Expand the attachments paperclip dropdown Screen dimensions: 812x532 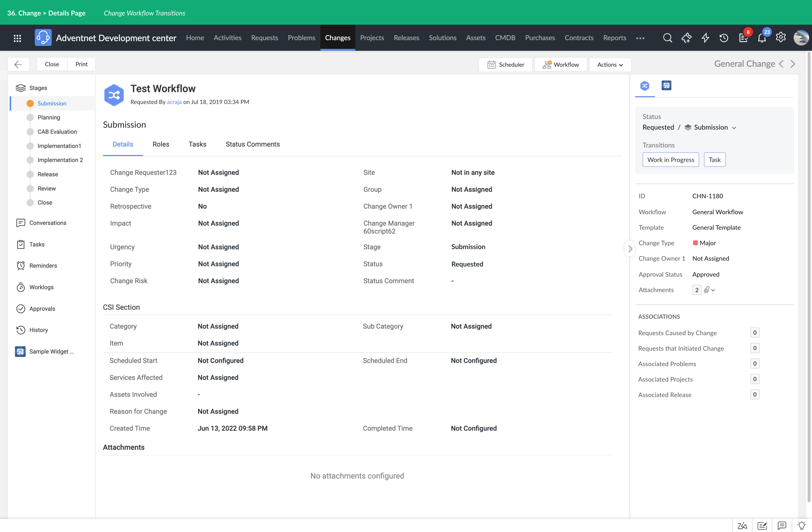[709, 290]
